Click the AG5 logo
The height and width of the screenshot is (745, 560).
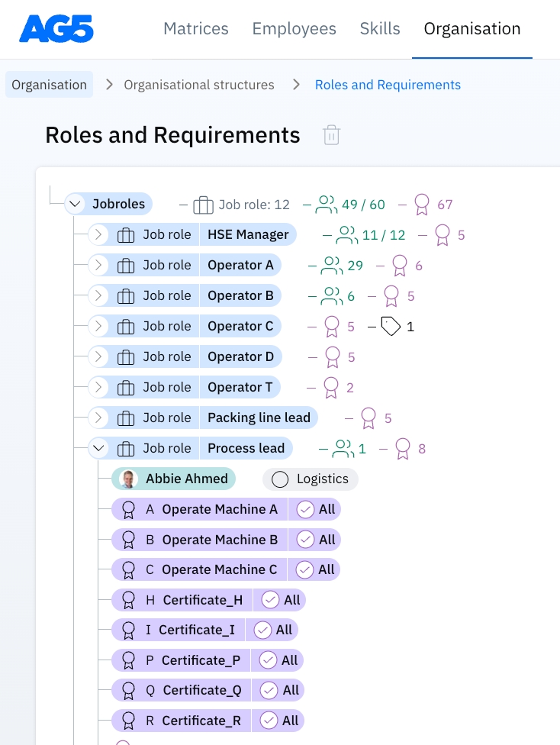tap(56, 29)
